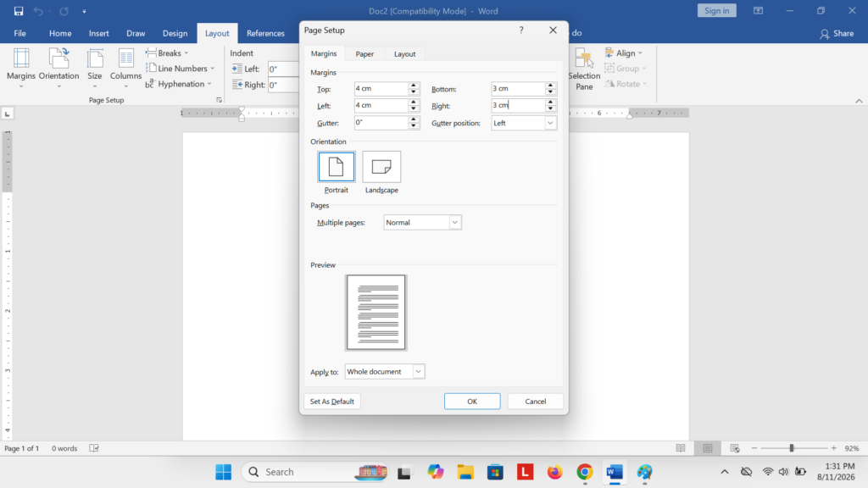Click the zoom slider handle

792,448
